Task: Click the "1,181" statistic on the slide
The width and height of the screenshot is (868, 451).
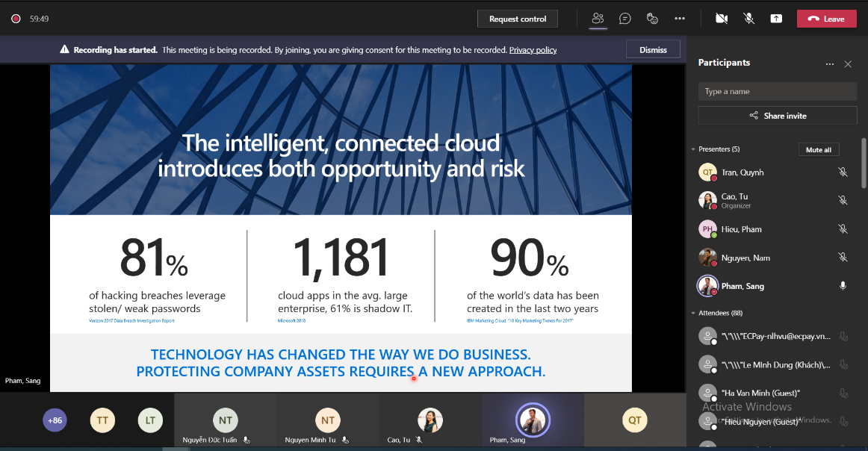Action: pyautogui.click(x=341, y=258)
